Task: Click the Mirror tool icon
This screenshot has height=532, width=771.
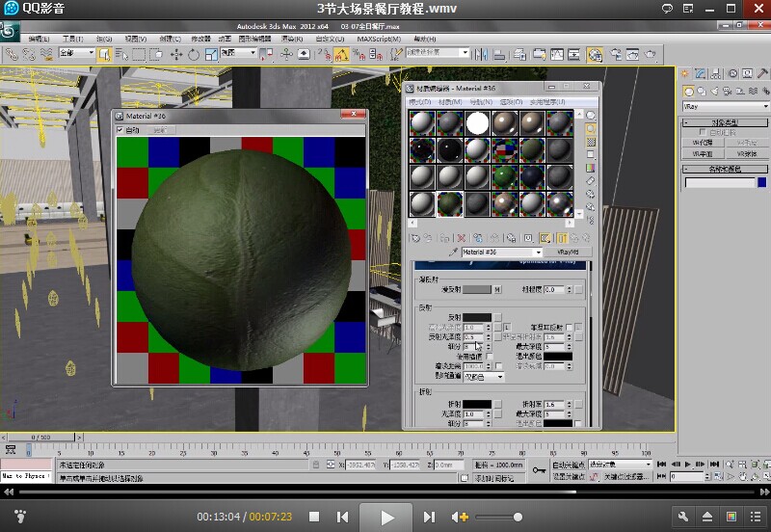Action: pyautogui.click(x=481, y=55)
